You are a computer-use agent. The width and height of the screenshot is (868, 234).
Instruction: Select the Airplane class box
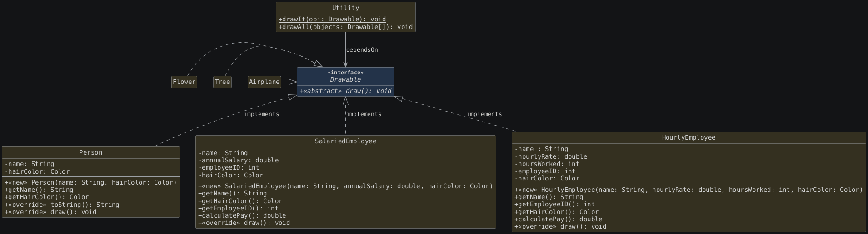tap(264, 82)
